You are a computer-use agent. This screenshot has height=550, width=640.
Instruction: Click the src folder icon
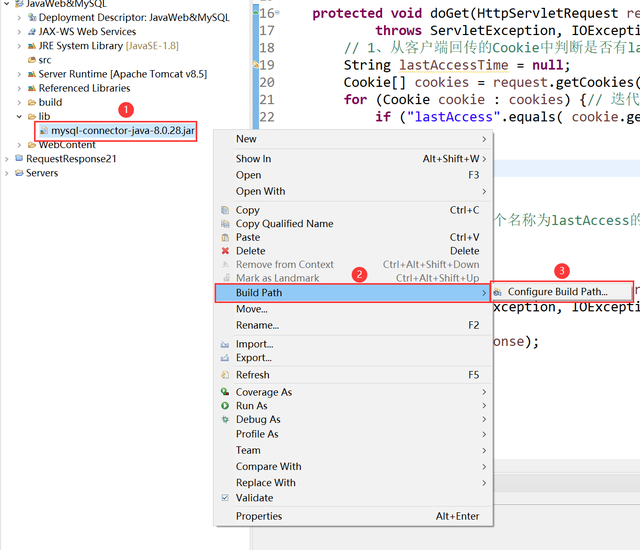coord(32,60)
